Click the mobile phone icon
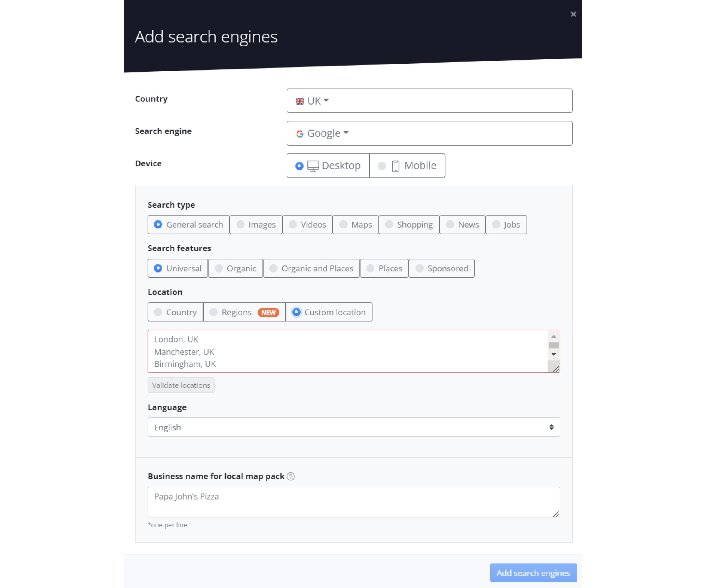The image size is (706, 588). [x=396, y=166]
